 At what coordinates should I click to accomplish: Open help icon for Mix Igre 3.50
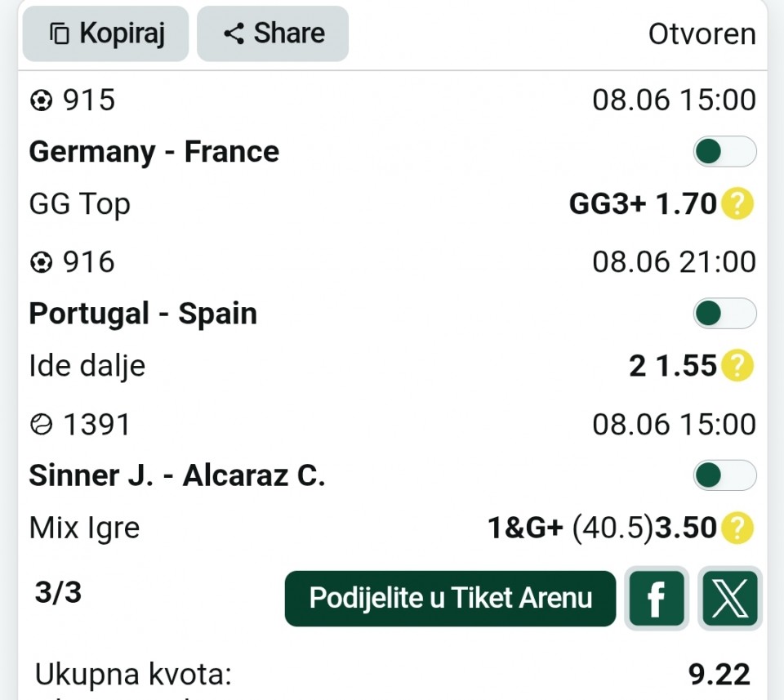(737, 528)
